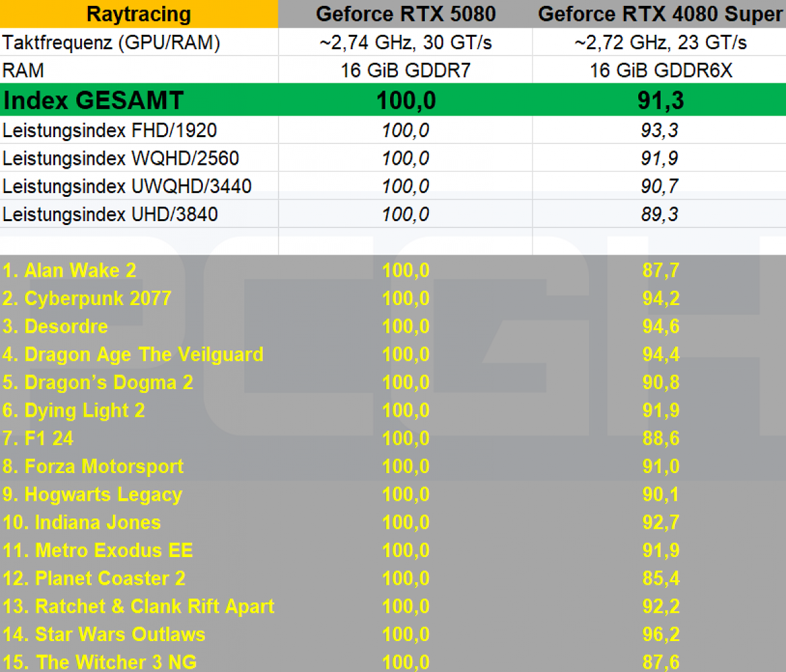Select the 12. Planet Coaster 2 row
Screen dimensions: 786x672
pyautogui.click(x=393, y=579)
